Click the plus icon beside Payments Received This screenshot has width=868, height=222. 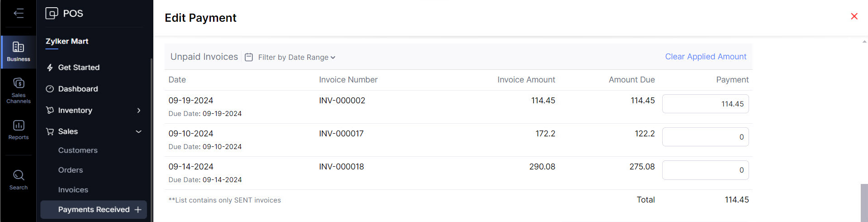138,210
